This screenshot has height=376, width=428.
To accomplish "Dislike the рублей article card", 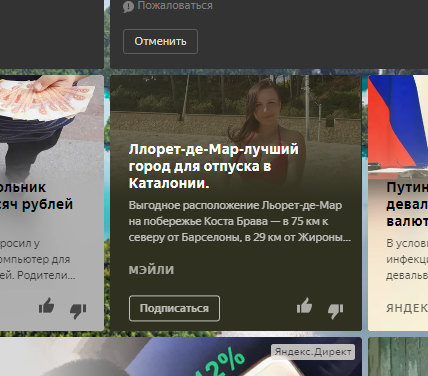I will [78, 311].
